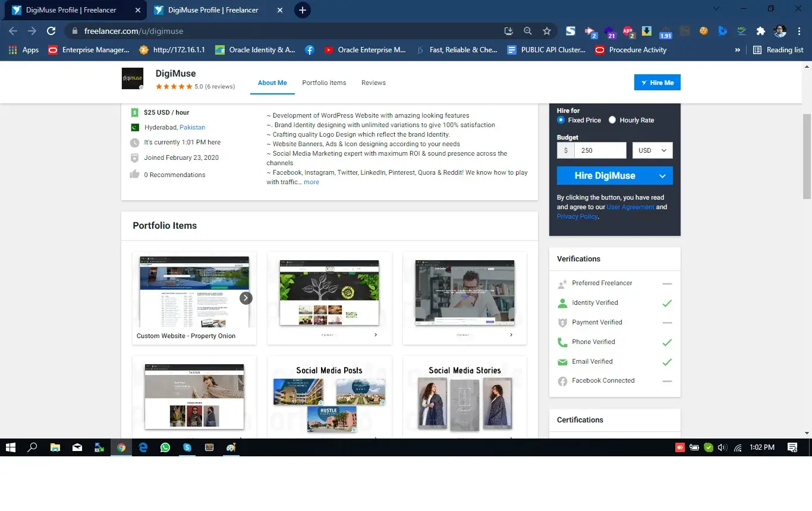The height and width of the screenshot is (511, 812).
Task: Expand the Hire DigiMuse button arrow
Action: (662, 176)
